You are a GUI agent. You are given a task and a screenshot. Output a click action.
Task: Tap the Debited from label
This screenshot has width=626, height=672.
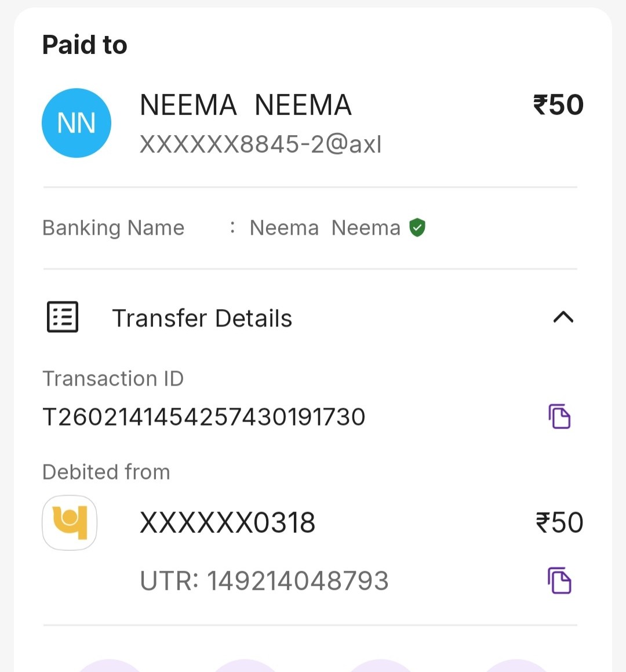pos(106,472)
